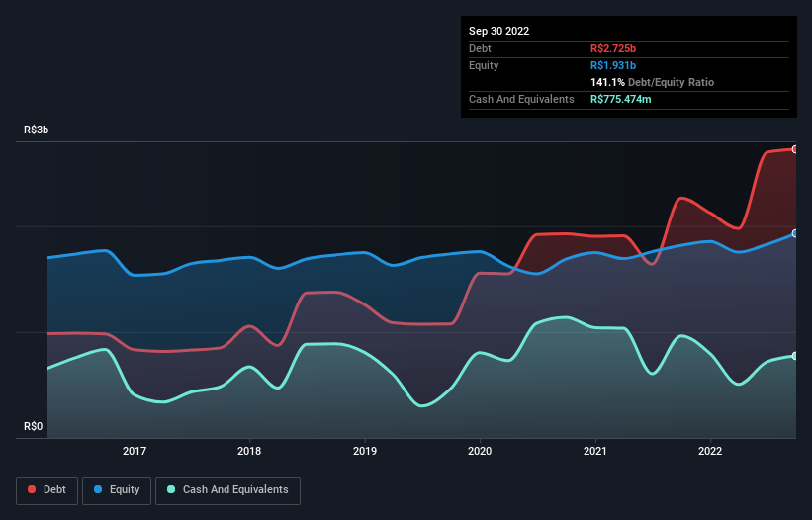Click the blue Equity endpoint marker
The width and height of the screenshot is (812, 520).
795,234
